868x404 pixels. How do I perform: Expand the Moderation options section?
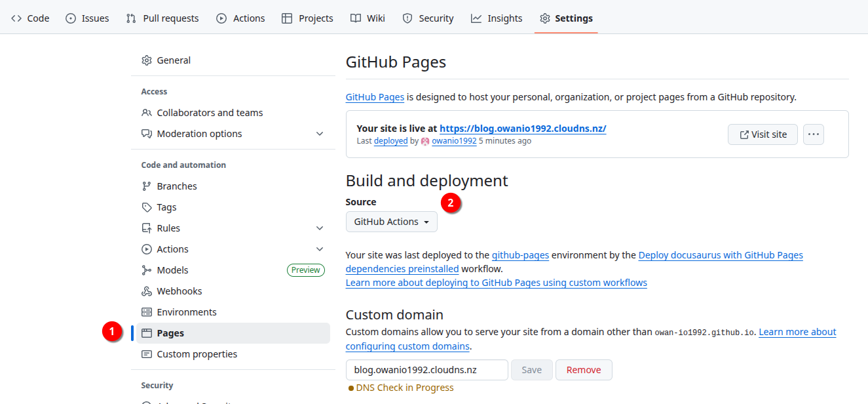(x=320, y=134)
